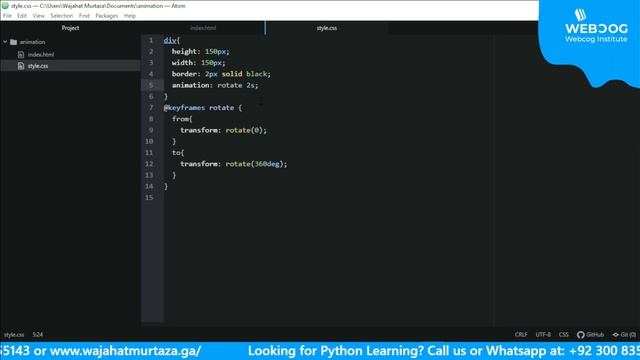This screenshot has width=640, height=360.
Task: Open the File menu
Action: click(7, 16)
